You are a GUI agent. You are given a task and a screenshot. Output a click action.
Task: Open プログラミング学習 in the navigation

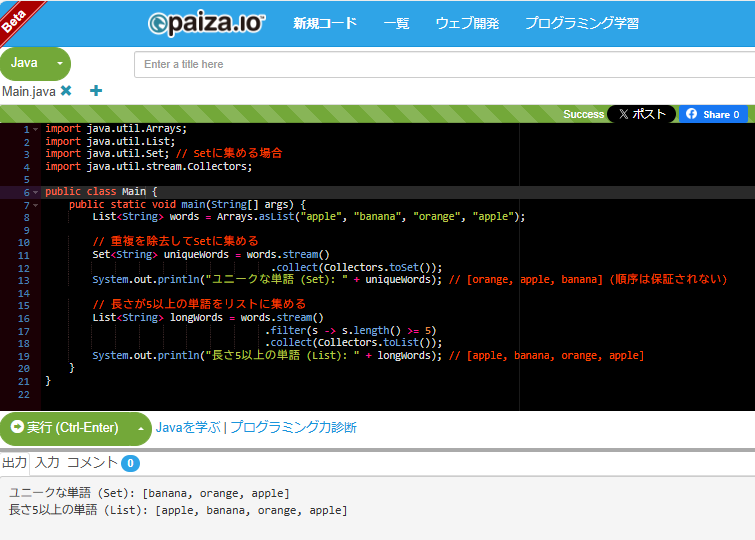582,23
